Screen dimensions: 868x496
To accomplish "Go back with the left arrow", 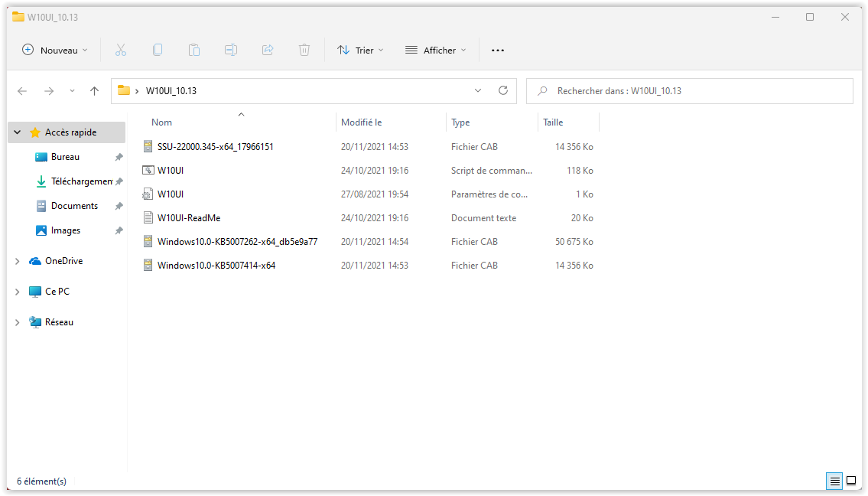I will (x=22, y=91).
